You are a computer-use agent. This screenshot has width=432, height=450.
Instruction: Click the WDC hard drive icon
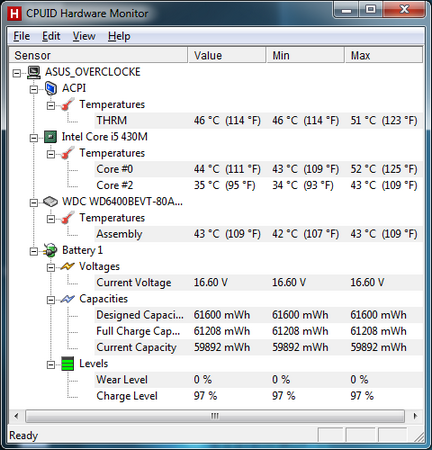[x=50, y=202]
